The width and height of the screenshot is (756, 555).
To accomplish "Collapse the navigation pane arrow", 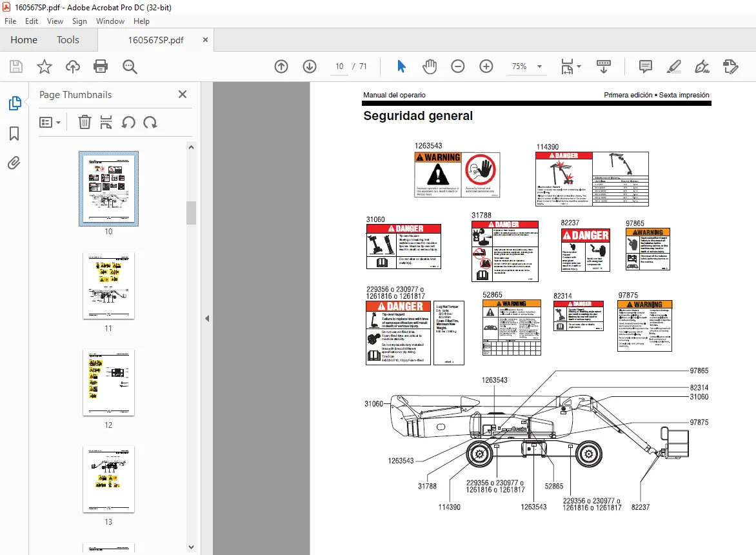I will [x=207, y=319].
